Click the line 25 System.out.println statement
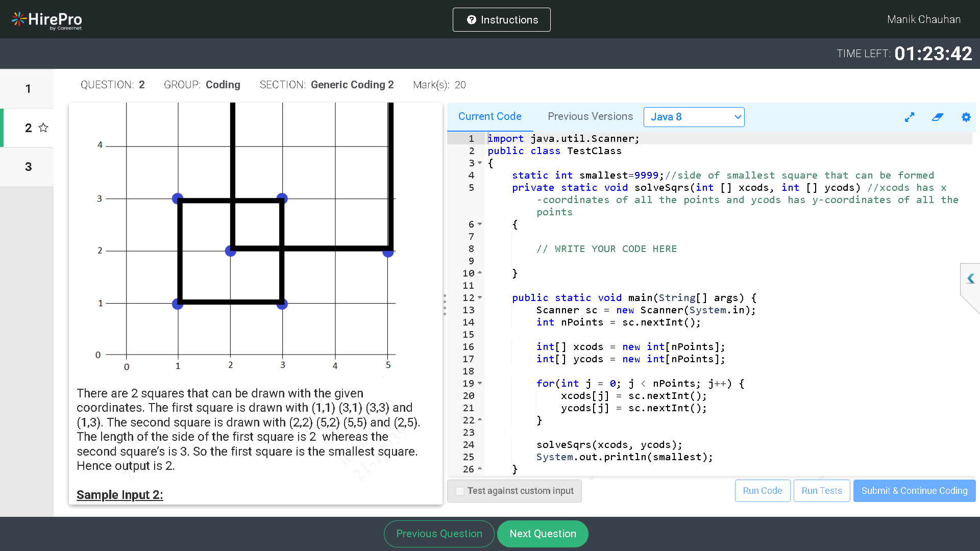This screenshot has height=551, width=980. tap(624, 457)
